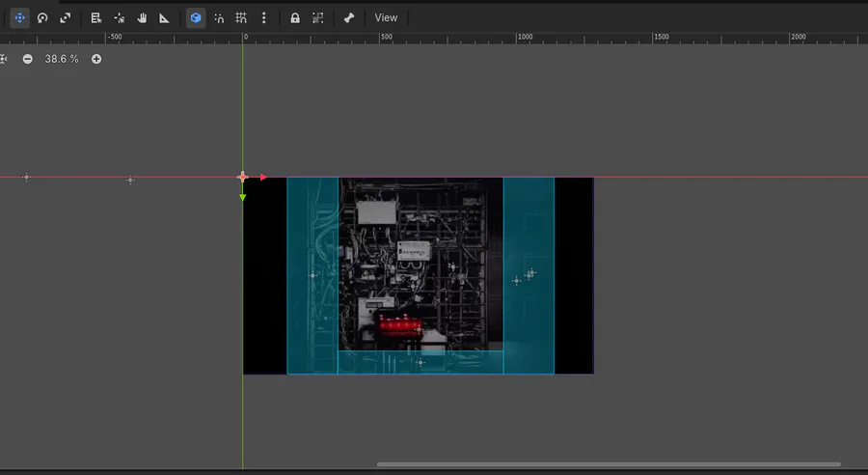Choose the change pivot tool

pos(119,17)
